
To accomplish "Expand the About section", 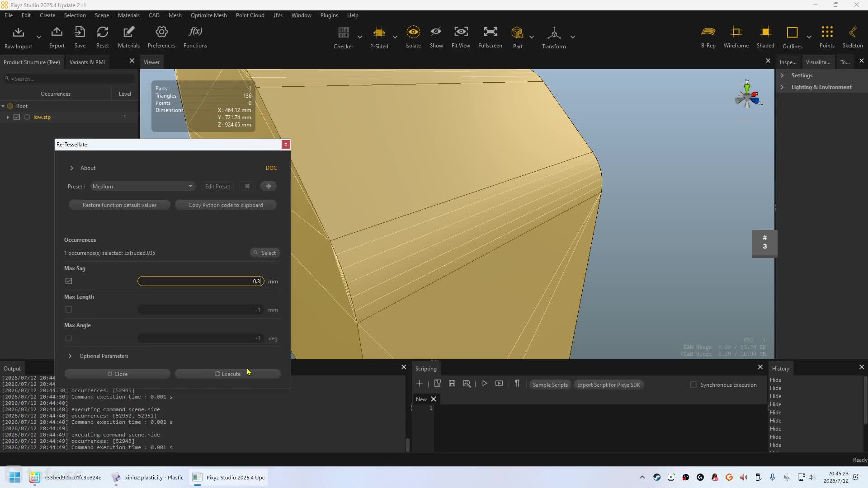I will click(71, 168).
